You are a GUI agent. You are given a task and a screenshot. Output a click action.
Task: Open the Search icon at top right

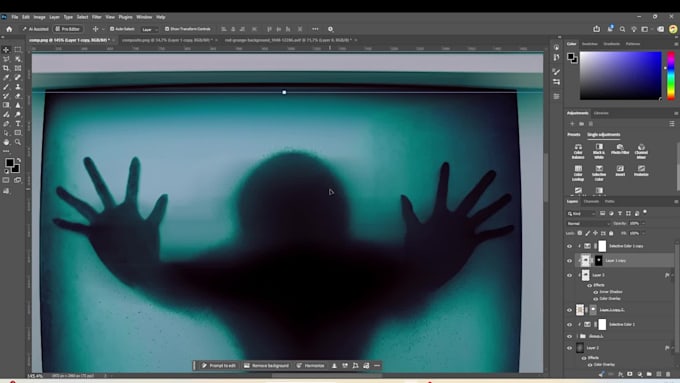pyautogui.click(x=622, y=29)
